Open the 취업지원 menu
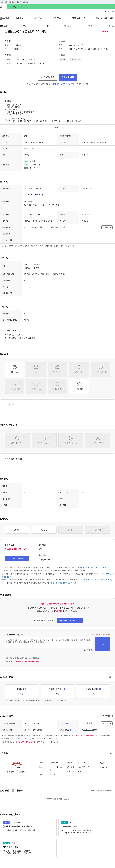 click(38, 19)
